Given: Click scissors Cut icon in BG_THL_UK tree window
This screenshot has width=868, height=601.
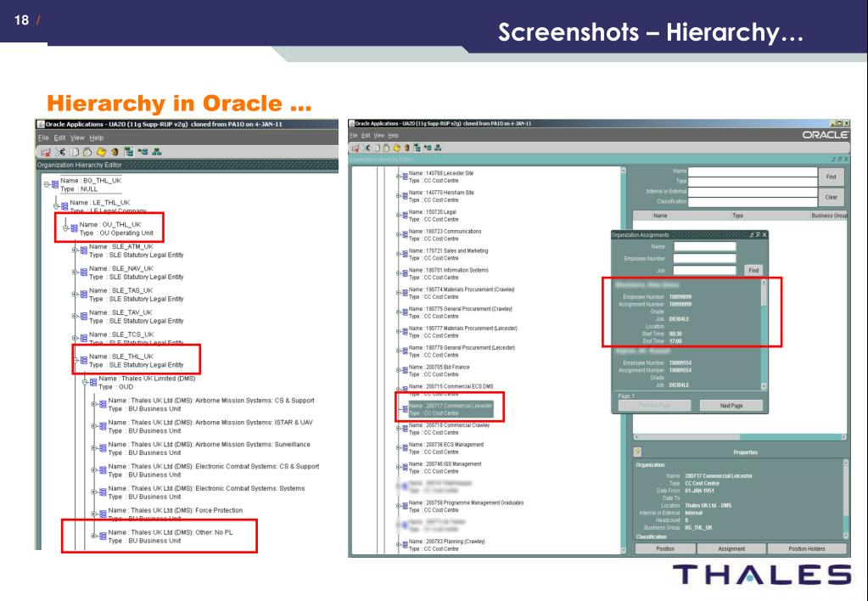Looking at the screenshot, I should click(60, 152).
